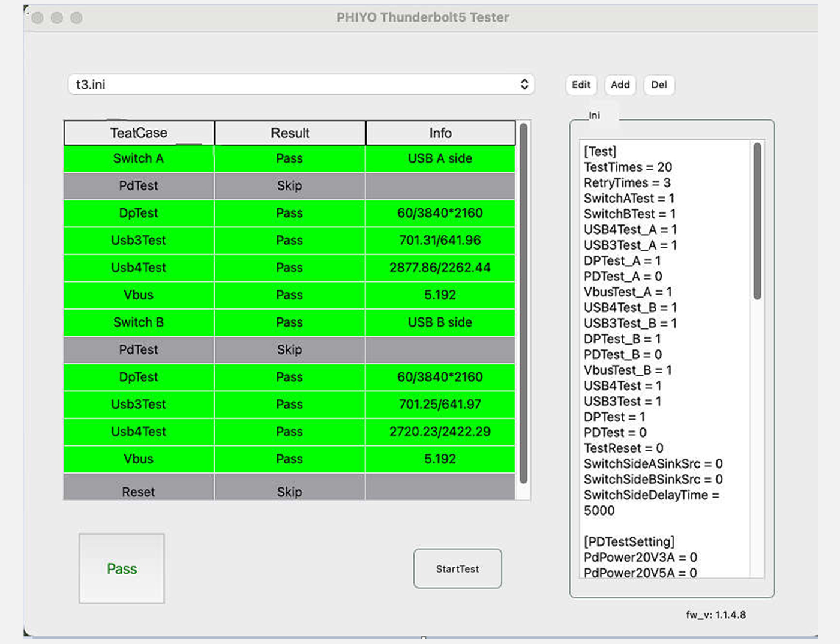Click the Del button
Image resolution: width=840 pixels, height=644 pixels.
[659, 85]
